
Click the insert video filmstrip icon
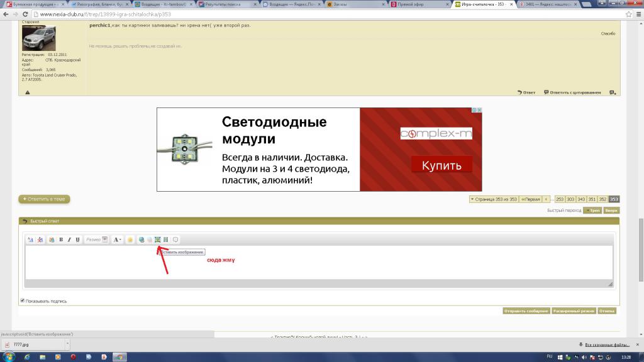pyautogui.click(x=165, y=239)
